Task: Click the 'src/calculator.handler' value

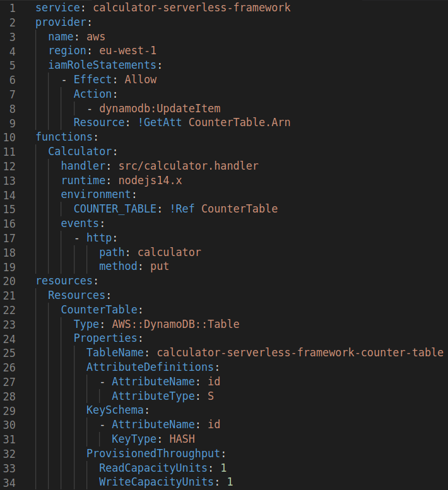Action: [188, 166]
